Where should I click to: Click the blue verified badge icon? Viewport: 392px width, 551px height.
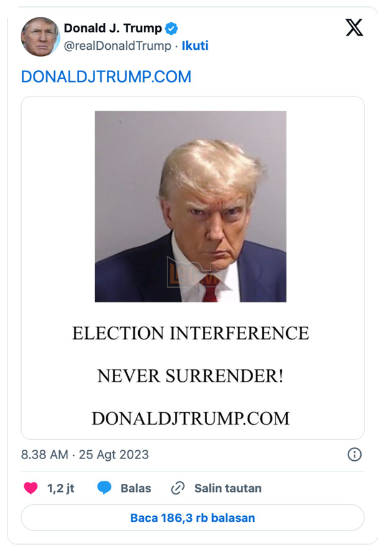click(x=172, y=29)
